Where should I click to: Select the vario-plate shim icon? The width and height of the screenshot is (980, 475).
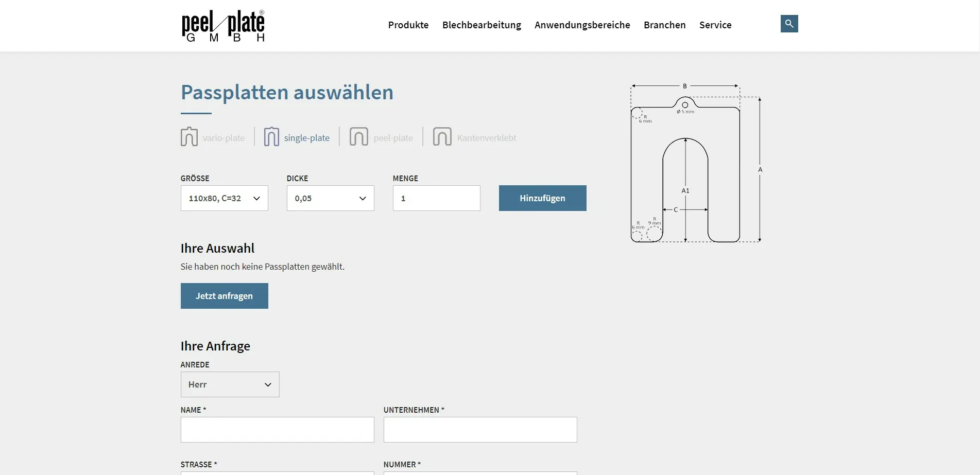pyautogui.click(x=189, y=137)
